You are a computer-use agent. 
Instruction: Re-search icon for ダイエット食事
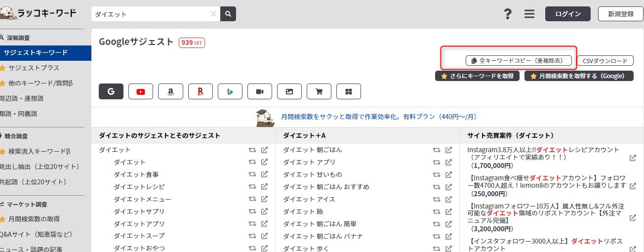tap(252, 174)
